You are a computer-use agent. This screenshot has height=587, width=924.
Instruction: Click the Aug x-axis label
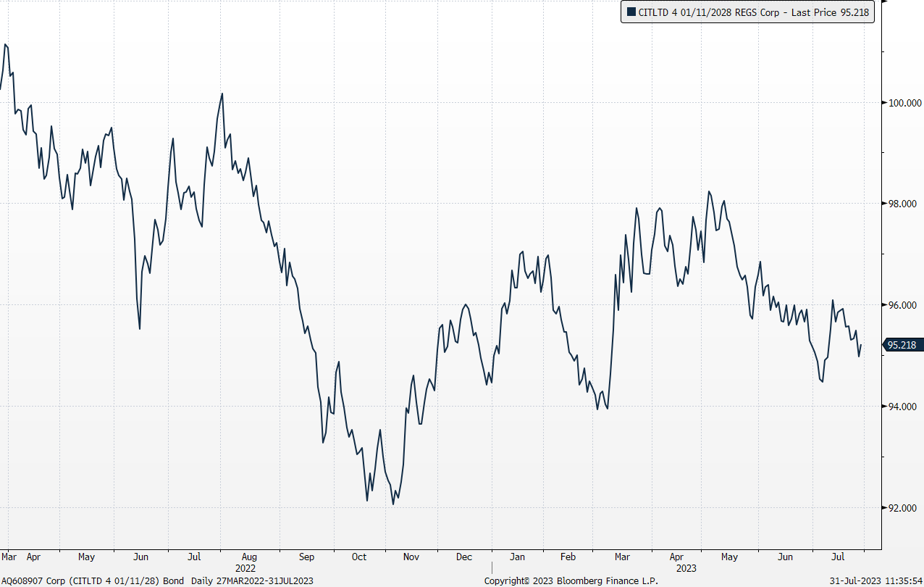tap(249, 557)
